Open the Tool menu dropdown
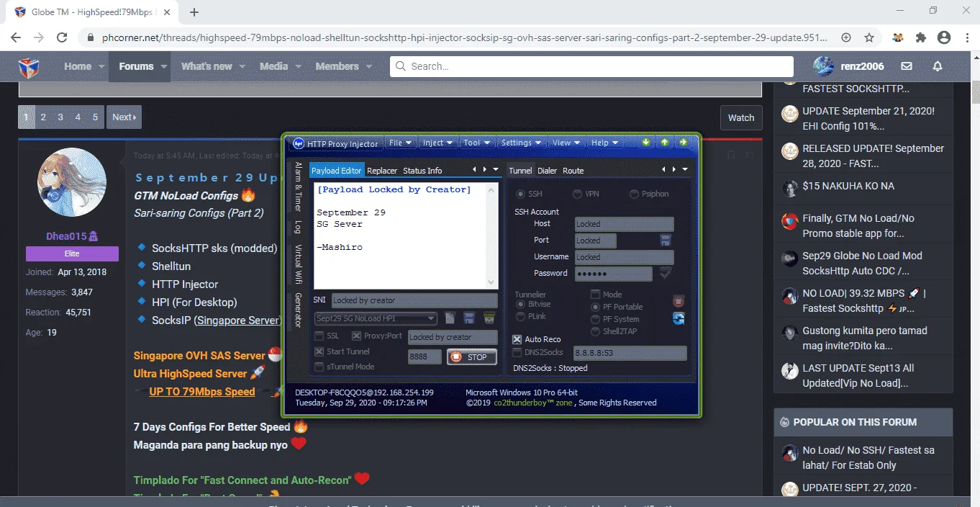Screen dimensions: 980x507 point(476,143)
